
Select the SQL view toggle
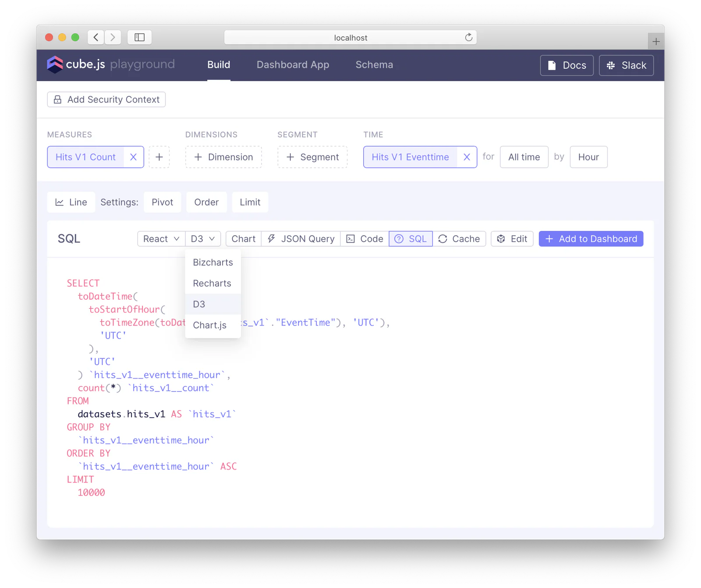click(411, 239)
